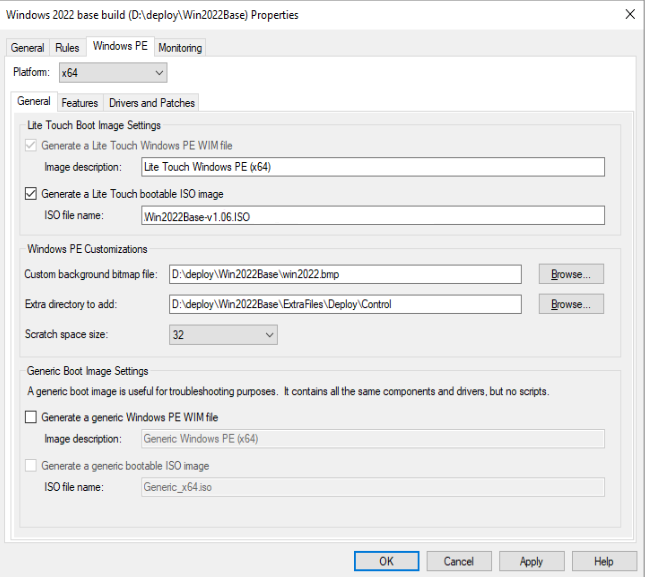Switch to the outer General tab
The height and width of the screenshot is (577, 645).
coord(28,48)
